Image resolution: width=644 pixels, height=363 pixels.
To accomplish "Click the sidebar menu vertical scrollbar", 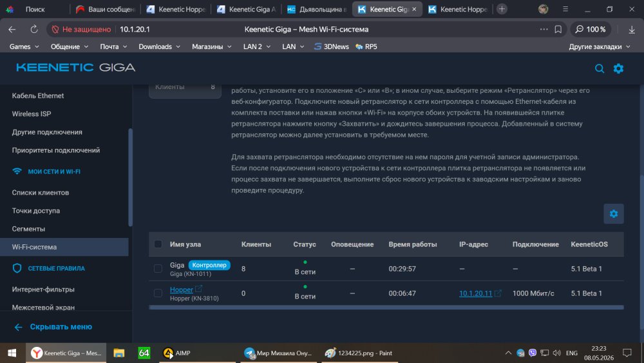I will pyautogui.click(x=131, y=177).
